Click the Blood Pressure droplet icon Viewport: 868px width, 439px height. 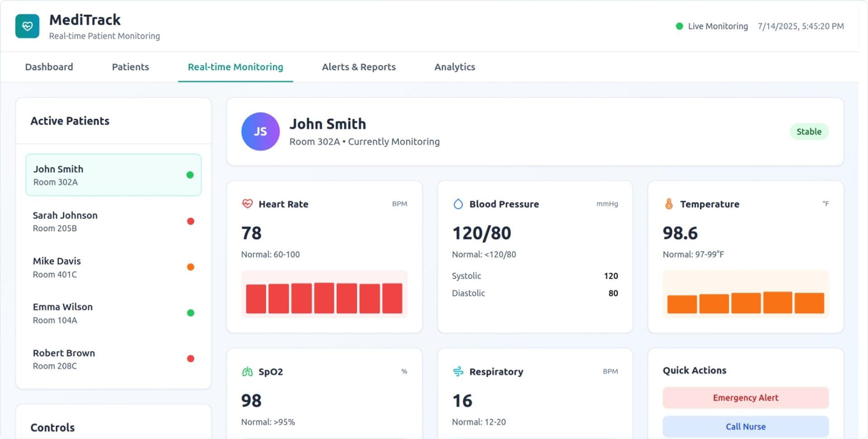click(x=458, y=204)
